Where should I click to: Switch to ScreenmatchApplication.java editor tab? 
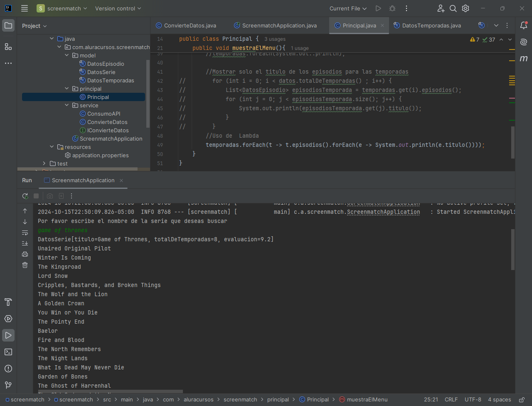[x=275, y=25]
